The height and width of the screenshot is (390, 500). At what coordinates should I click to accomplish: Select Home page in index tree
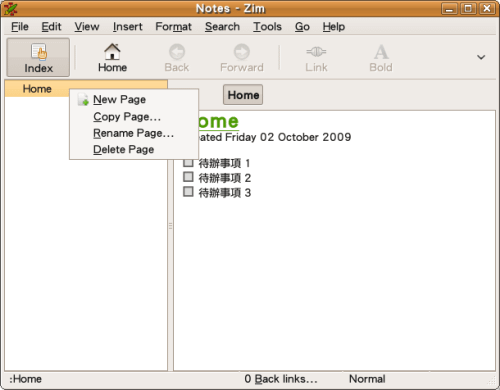[x=37, y=89]
